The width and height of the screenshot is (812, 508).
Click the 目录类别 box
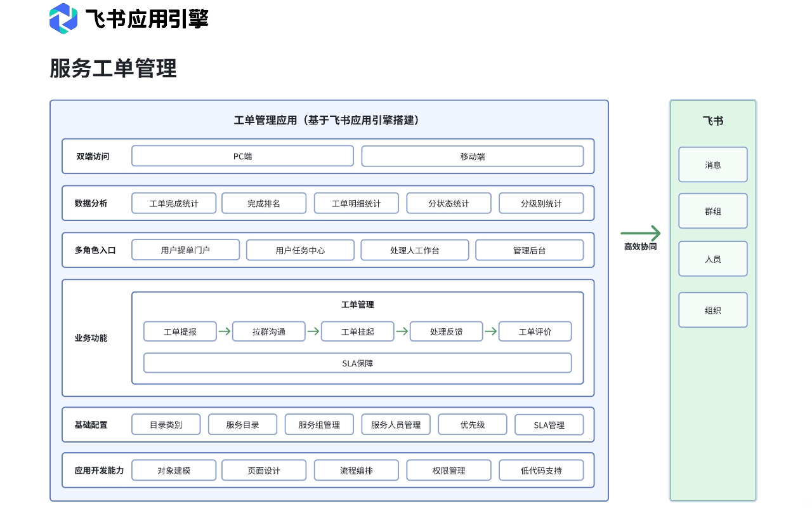166,425
